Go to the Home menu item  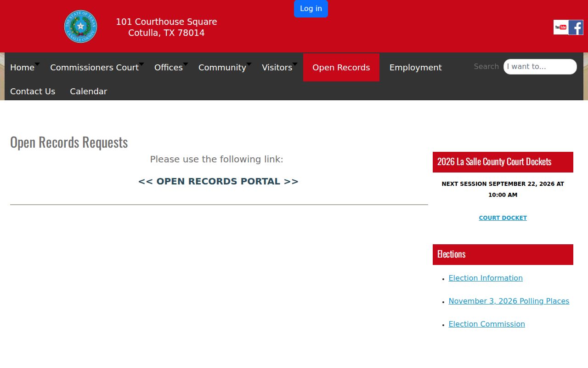pos(22,68)
